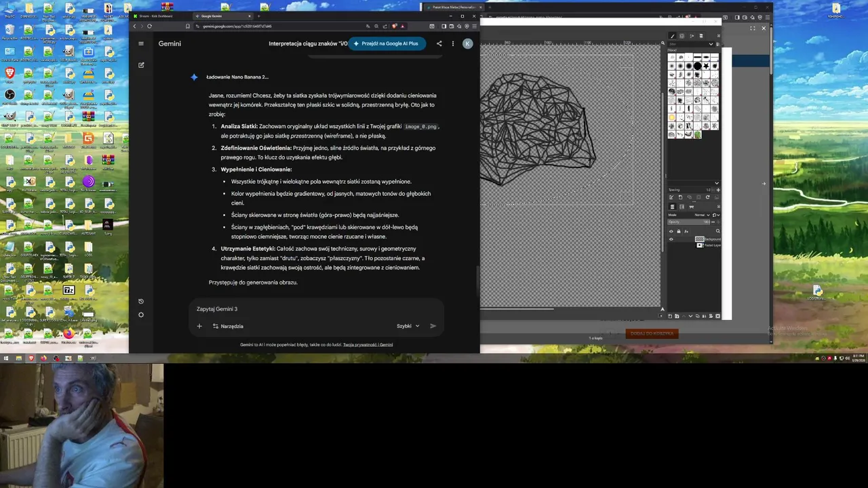Open the GIMP layer Mode dropdown
Screen dimensions: 868x488
[702, 215]
